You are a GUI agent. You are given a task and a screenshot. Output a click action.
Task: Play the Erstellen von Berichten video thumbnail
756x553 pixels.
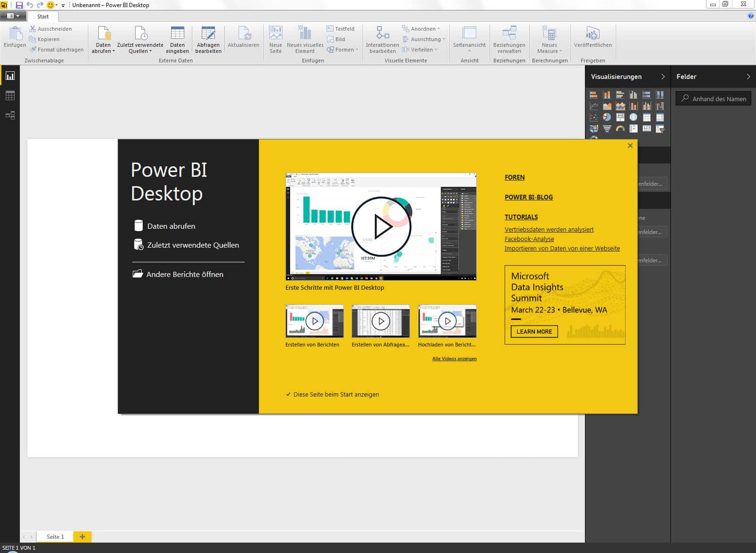[x=315, y=321]
